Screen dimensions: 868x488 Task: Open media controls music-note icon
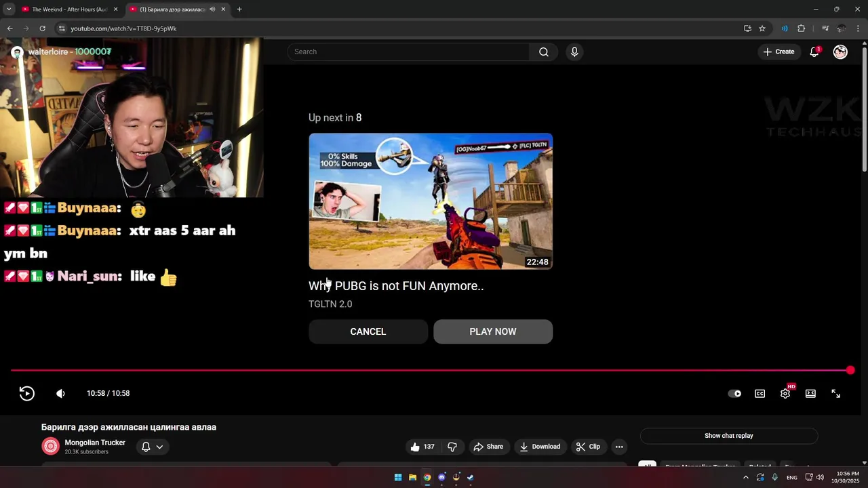[x=825, y=28]
